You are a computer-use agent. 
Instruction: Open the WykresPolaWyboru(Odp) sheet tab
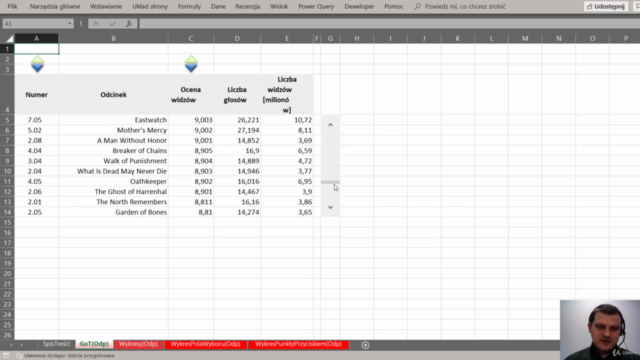[x=205, y=344]
